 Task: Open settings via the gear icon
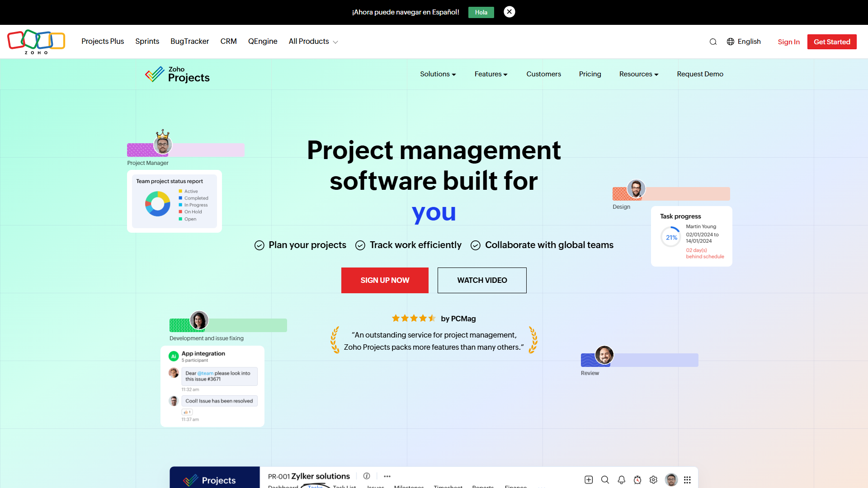click(653, 479)
